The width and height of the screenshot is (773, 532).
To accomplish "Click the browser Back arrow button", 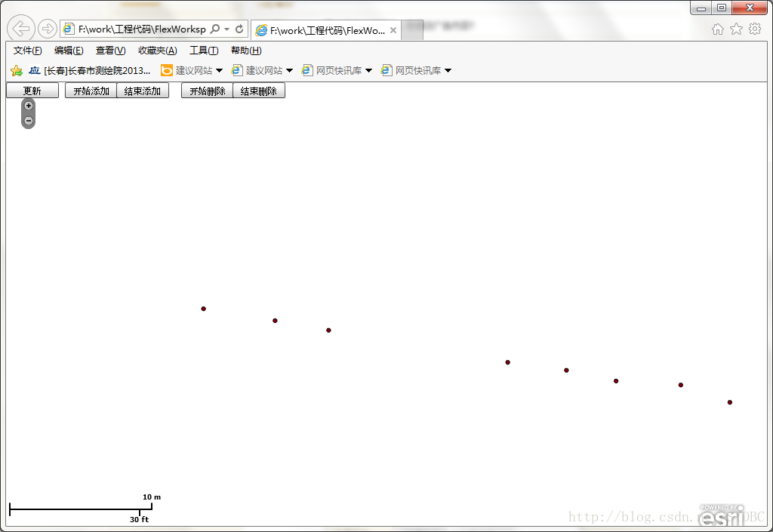I will coord(20,29).
